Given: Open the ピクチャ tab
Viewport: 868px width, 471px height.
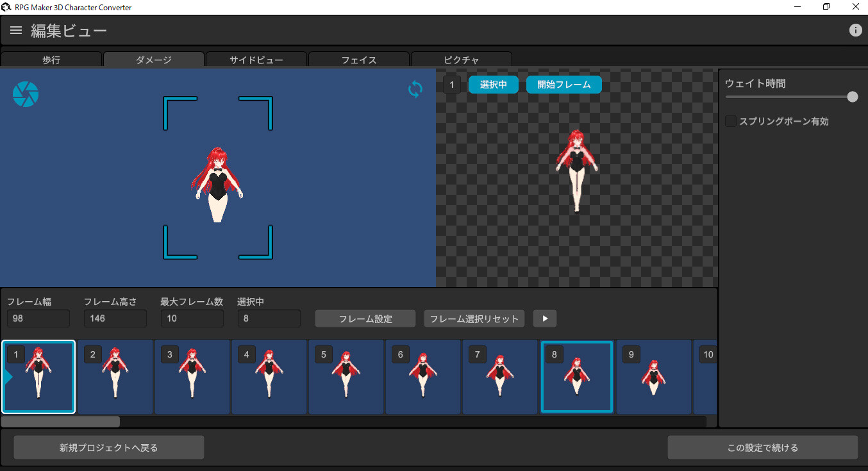Looking at the screenshot, I should 461,59.
